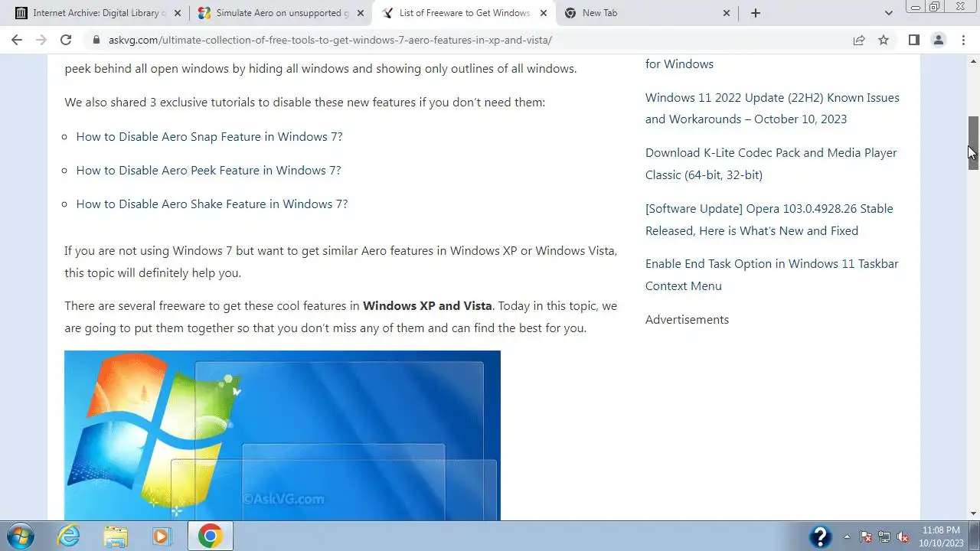This screenshot has width=980, height=551.
Task: Open How to Disable Aero Snap link
Action: [x=209, y=136]
